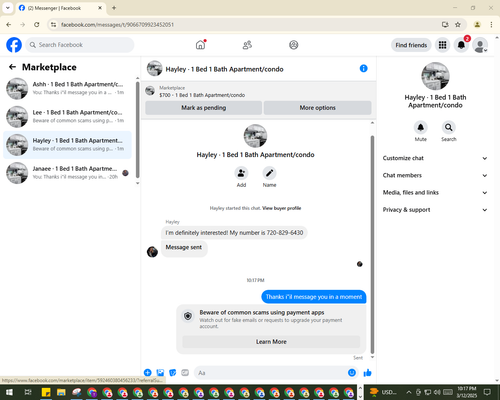Viewport: 500px width, 400px height.
Task: View site information icon in address bar
Action: pos(53,25)
